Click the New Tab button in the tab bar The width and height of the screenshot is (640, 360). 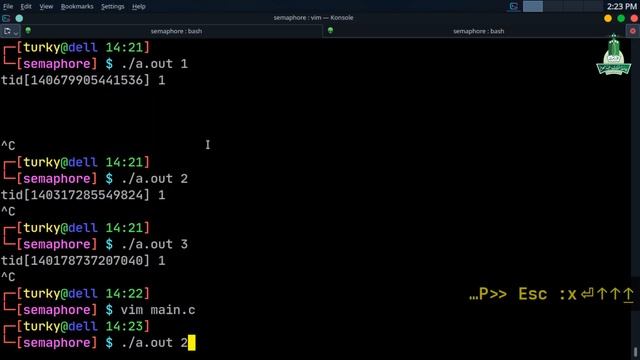pos(7,31)
